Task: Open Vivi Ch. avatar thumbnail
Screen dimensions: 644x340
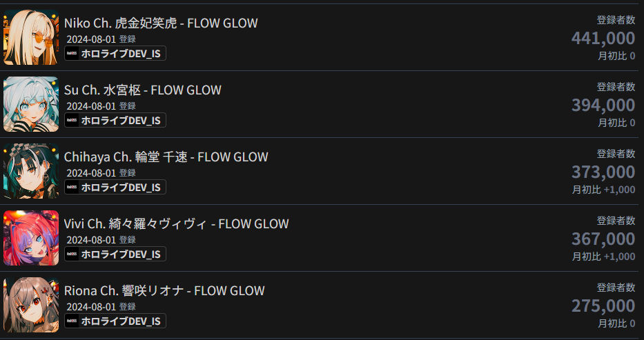Action: coord(31,238)
